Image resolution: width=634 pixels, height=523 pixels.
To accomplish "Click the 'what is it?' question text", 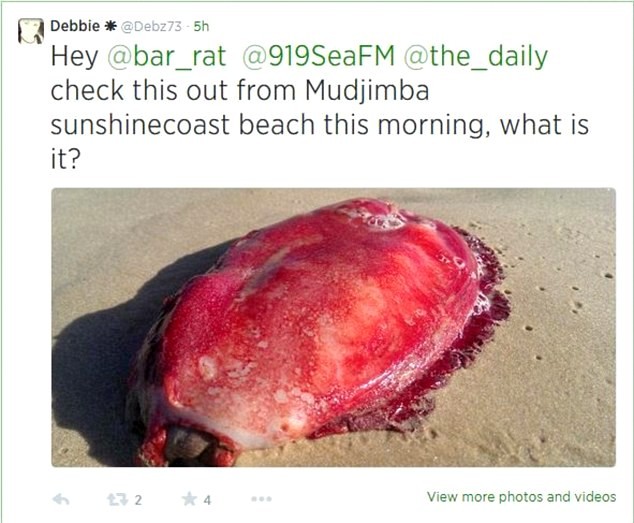I will click(x=544, y=125).
